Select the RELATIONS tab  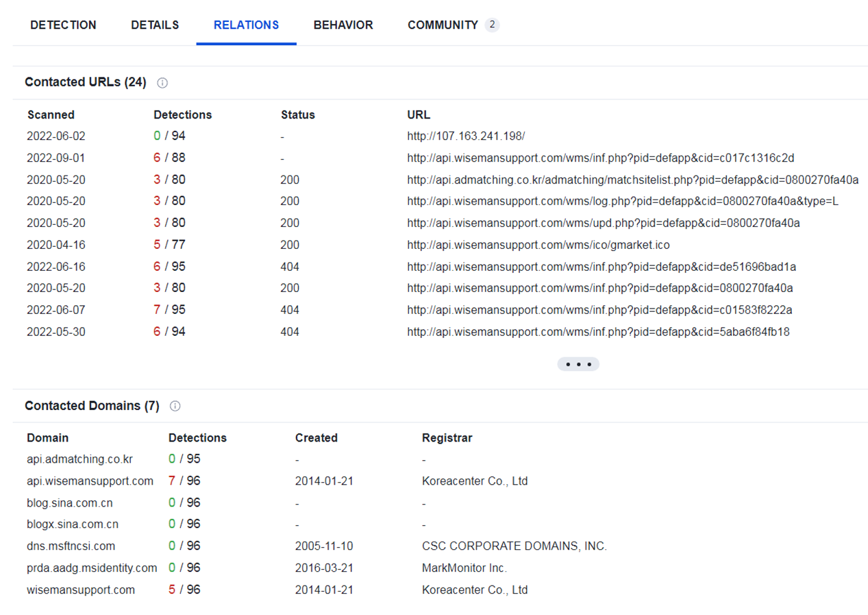click(246, 25)
